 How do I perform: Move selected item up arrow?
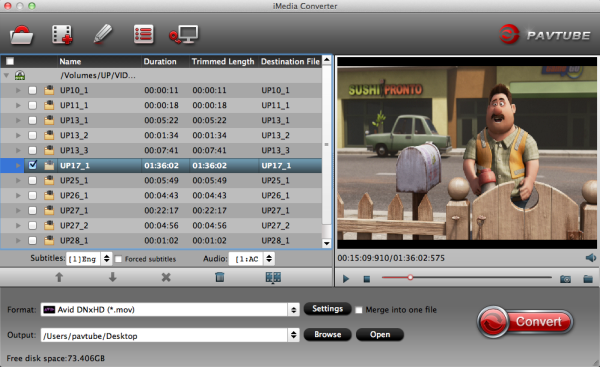coord(59,277)
